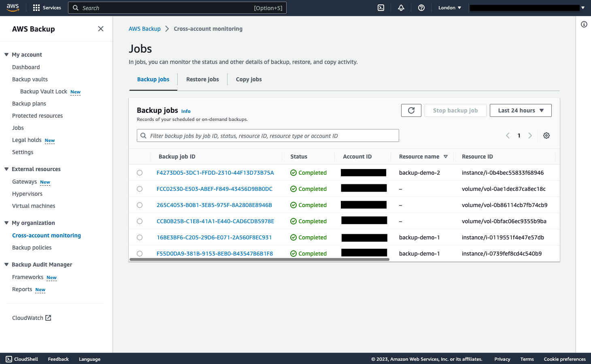Close the AWS Backup side navigation
Image resolution: width=591 pixels, height=364 pixels.
coord(101,29)
